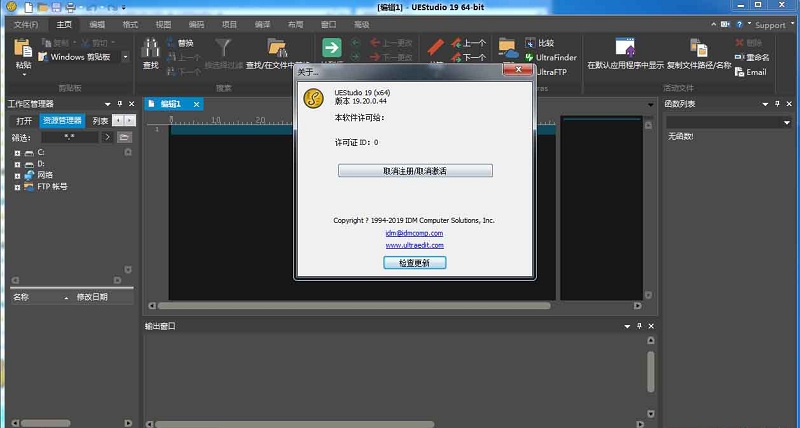Screen dimensions: 800x428
Task: Switch to the 项目 ribbon tab
Action: pyautogui.click(x=229, y=24)
